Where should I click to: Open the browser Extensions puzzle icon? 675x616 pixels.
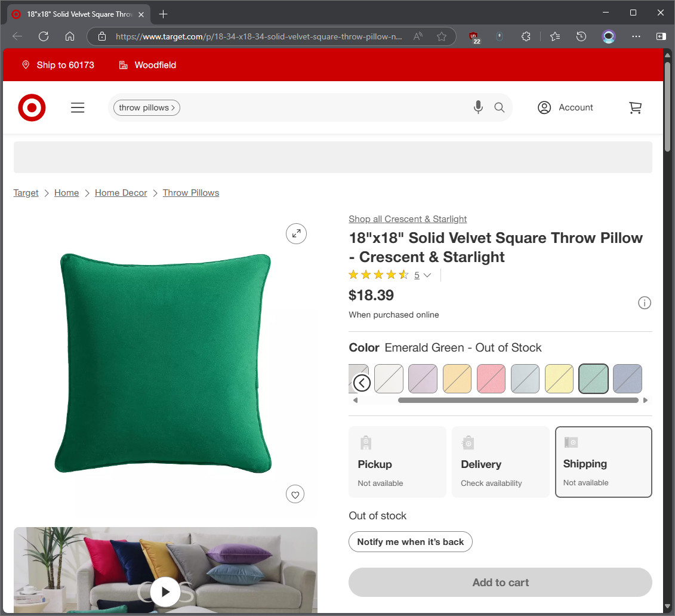pos(526,36)
